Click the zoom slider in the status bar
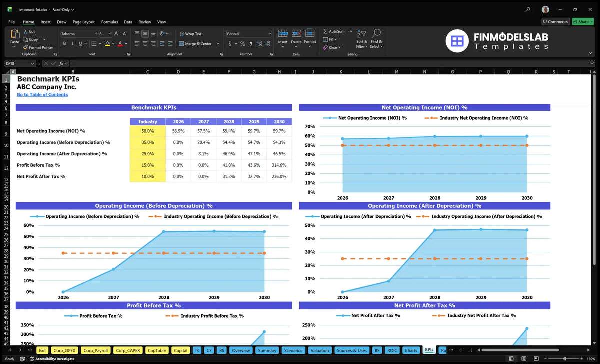600x364 pixels. click(565, 359)
